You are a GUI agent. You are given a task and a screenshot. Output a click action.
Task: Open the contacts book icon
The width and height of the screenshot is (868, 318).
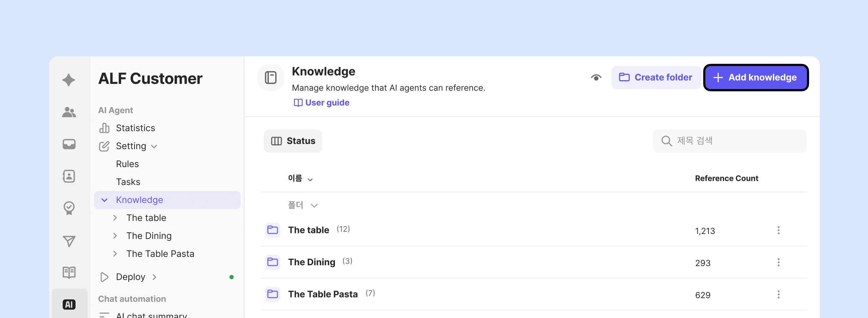click(69, 176)
